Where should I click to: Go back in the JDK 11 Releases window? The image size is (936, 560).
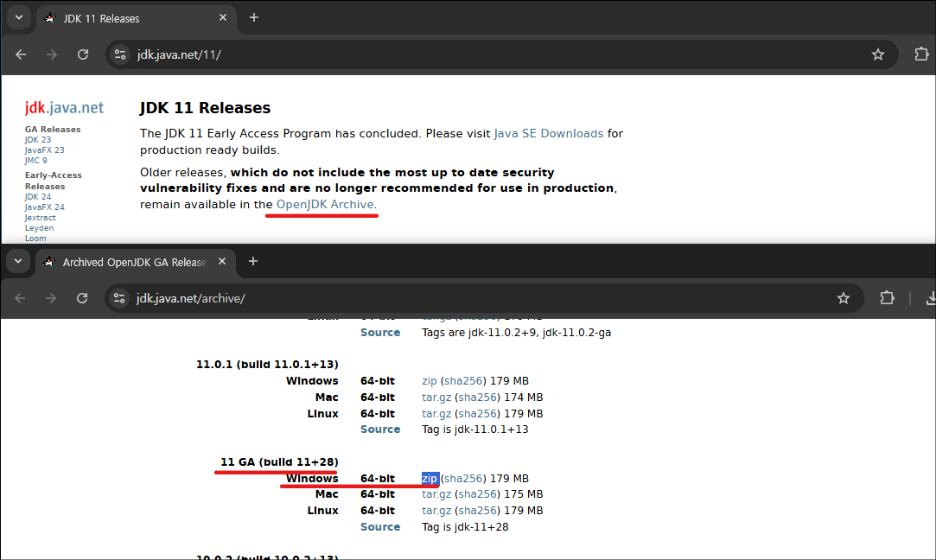[21, 54]
